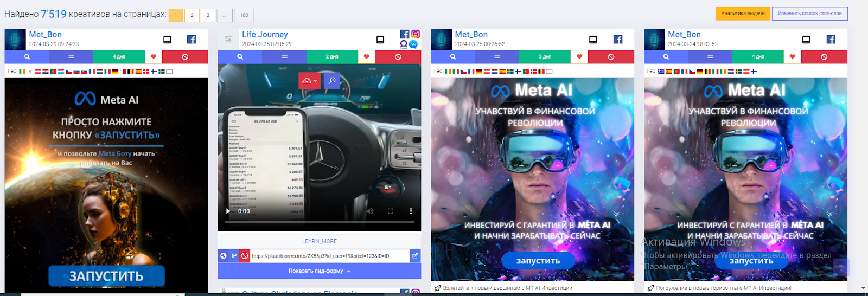This screenshot has width=868, height=296.
Task: Go to results page 2
Action: [x=192, y=15]
